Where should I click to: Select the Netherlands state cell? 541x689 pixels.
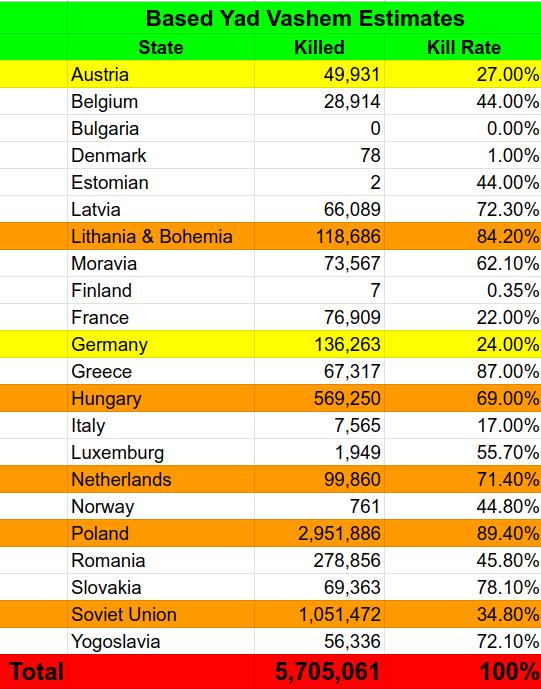(x=161, y=479)
